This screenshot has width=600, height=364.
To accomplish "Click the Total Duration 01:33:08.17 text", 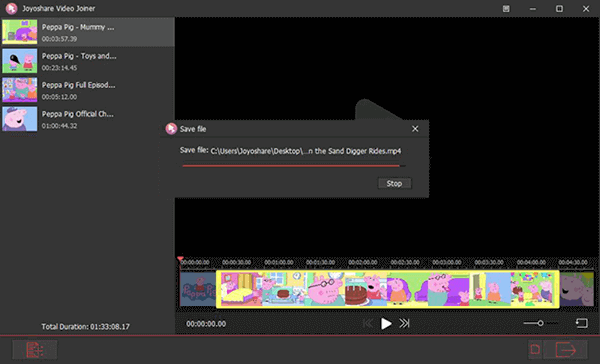I will pos(85,326).
